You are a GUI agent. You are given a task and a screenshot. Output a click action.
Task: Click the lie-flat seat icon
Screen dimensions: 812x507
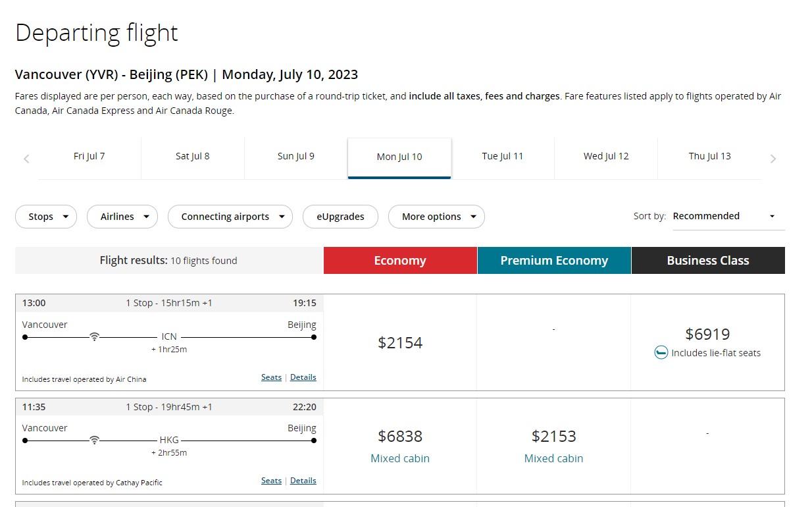pos(661,353)
